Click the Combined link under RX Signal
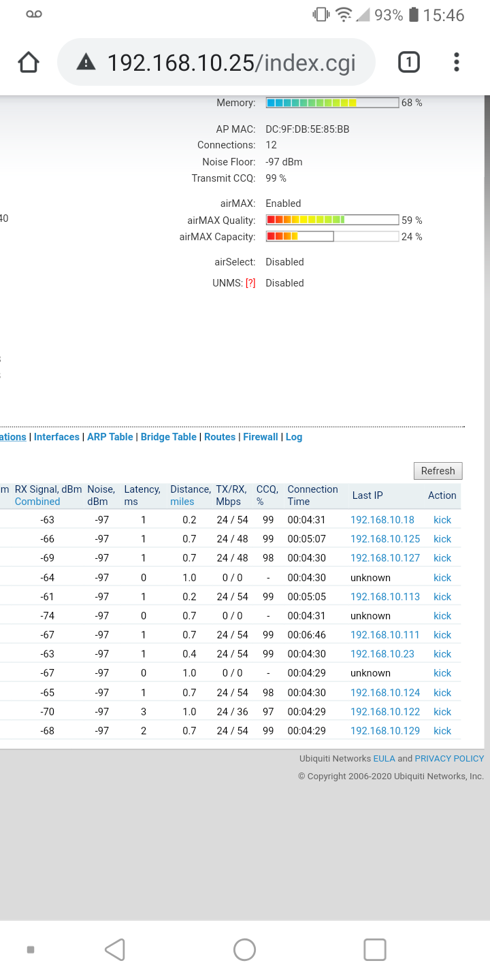The image size is (490, 980). (x=37, y=502)
